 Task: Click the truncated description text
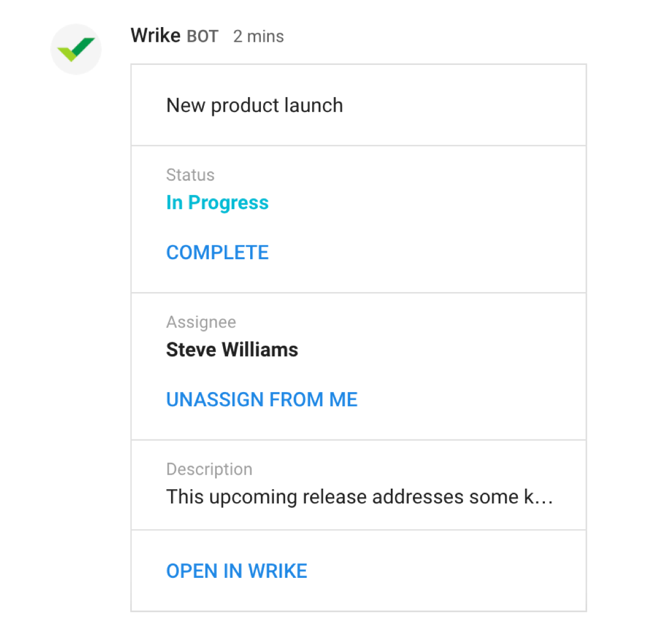(x=359, y=497)
